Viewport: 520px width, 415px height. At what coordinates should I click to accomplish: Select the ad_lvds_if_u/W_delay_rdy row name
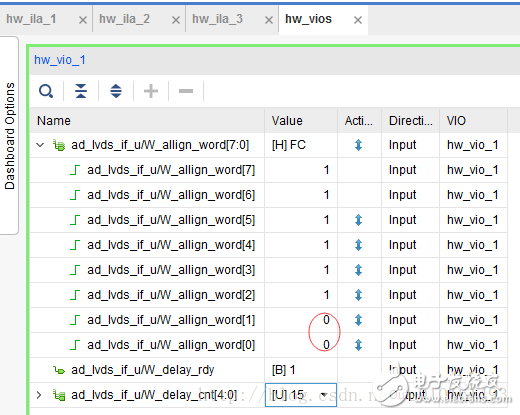tap(143, 370)
